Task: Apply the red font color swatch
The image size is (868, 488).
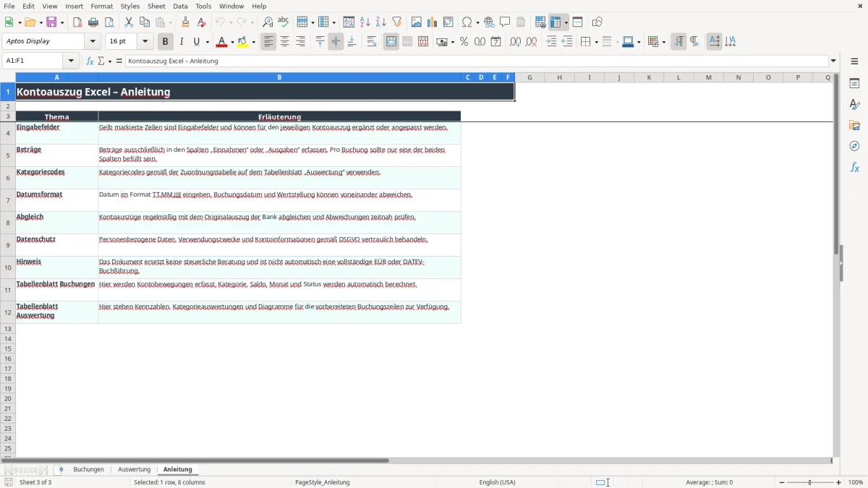Action: (x=221, y=42)
